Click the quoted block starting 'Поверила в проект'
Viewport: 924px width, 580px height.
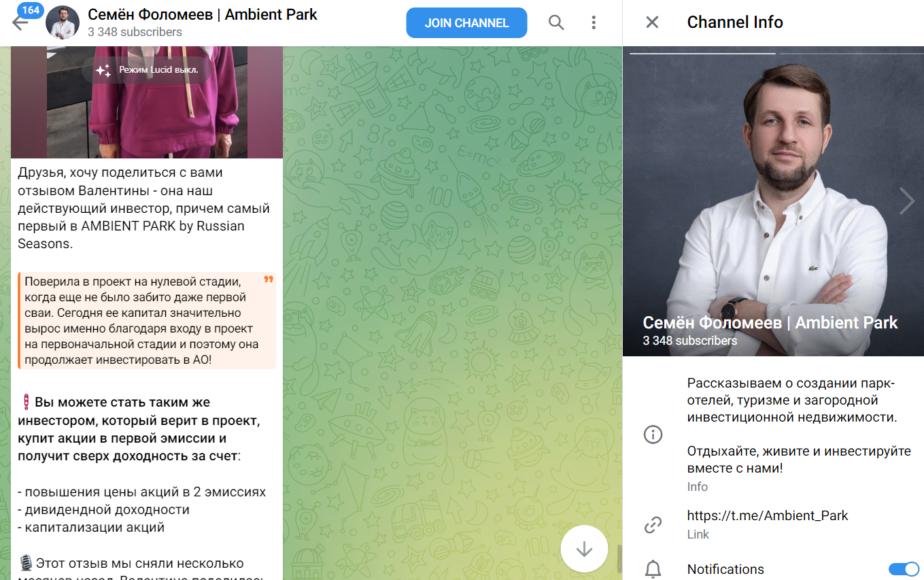147,320
